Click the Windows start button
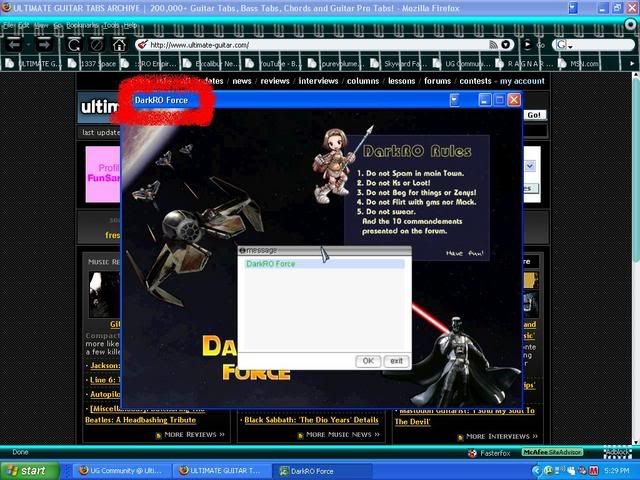The width and height of the screenshot is (640, 480). tap(29, 471)
